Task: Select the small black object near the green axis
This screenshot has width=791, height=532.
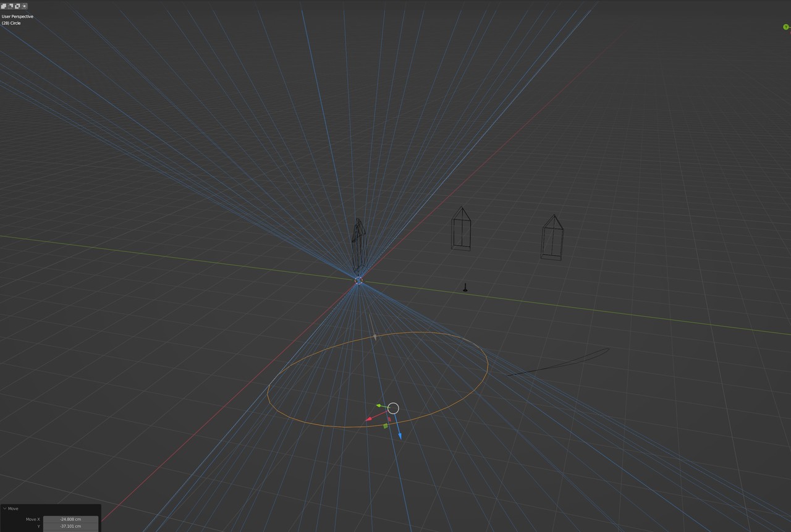Action: [465, 287]
